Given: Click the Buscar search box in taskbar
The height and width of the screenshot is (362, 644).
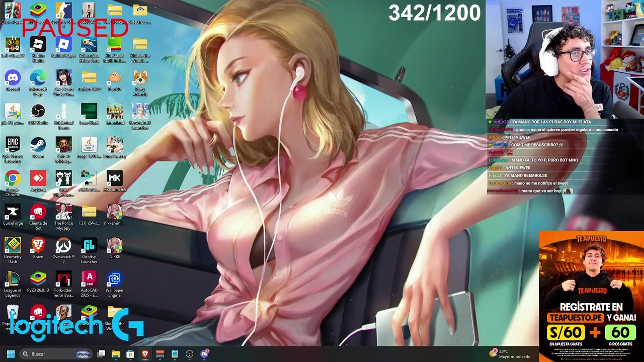Looking at the screenshot, I should click(x=57, y=354).
